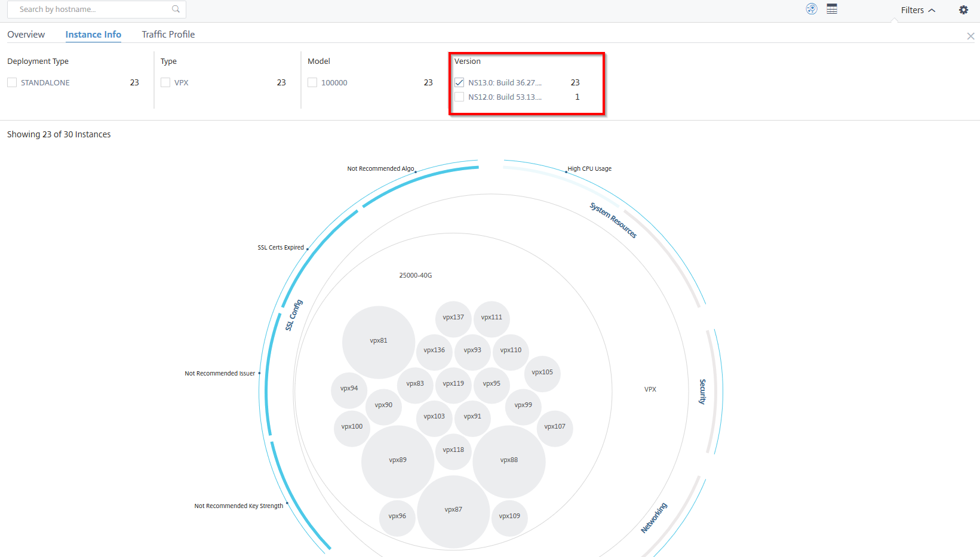The height and width of the screenshot is (557, 980).
Task: Open the settings gear icon
Action: (963, 10)
